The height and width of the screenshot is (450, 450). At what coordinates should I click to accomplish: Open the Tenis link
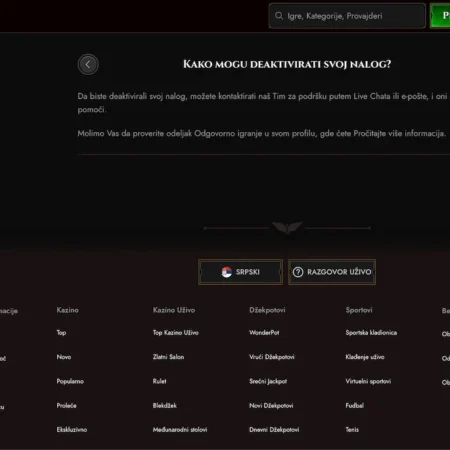[352, 430]
